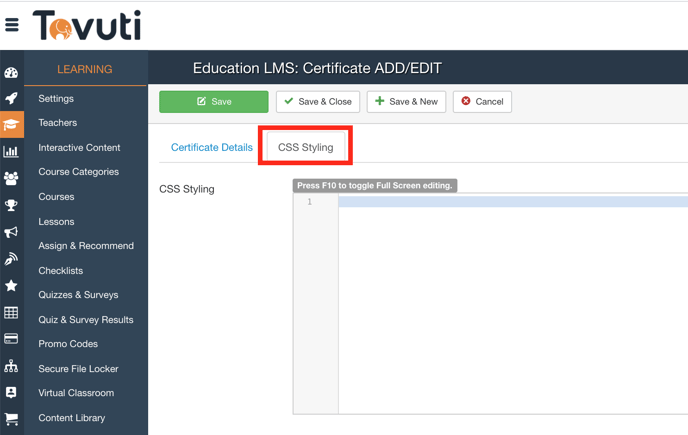The height and width of the screenshot is (435, 688).
Task: Click line 1 of CSS editor
Action: (x=513, y=201)
